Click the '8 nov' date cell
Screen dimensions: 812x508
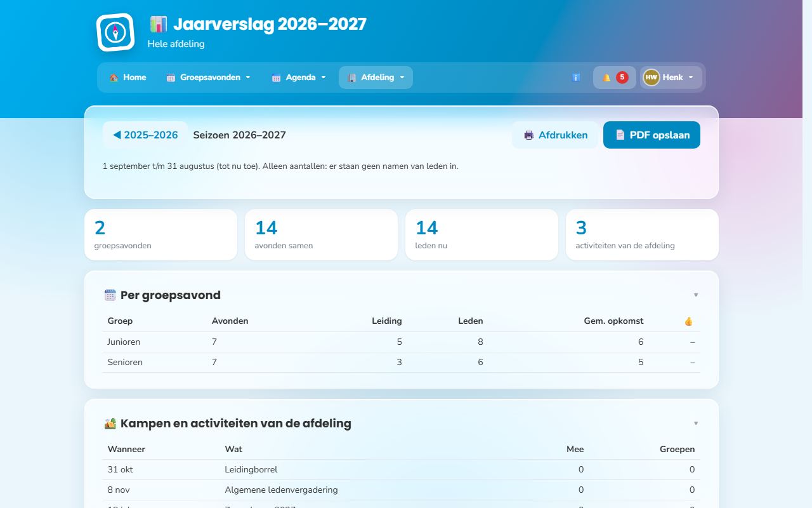[x=120, y=490]
